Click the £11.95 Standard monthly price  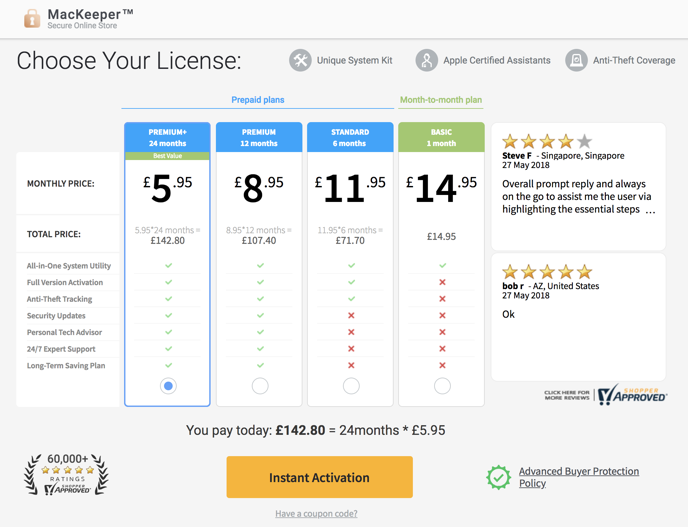coord(350,187)
